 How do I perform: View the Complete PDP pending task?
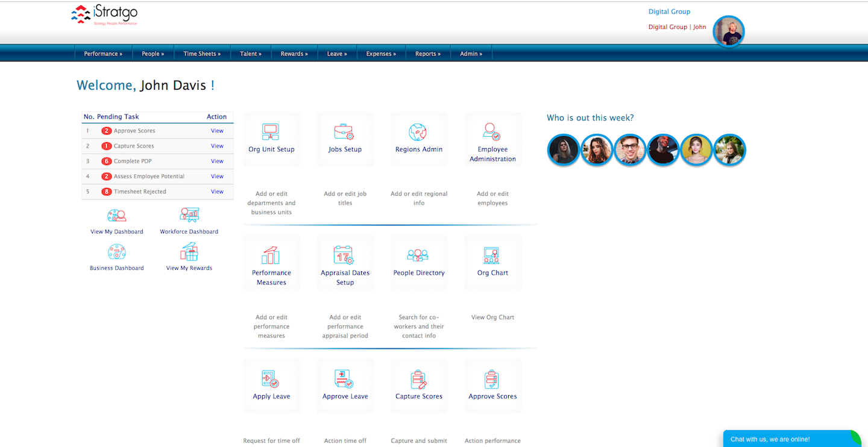[x=217, y=161]
